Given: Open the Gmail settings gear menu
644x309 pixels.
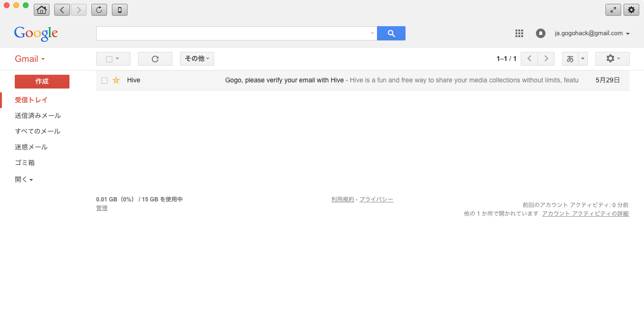Looking at the screenshot, I should pos(613,59).
